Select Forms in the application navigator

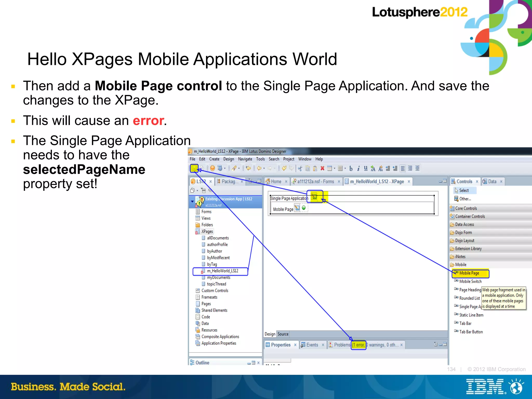point(206,212)
